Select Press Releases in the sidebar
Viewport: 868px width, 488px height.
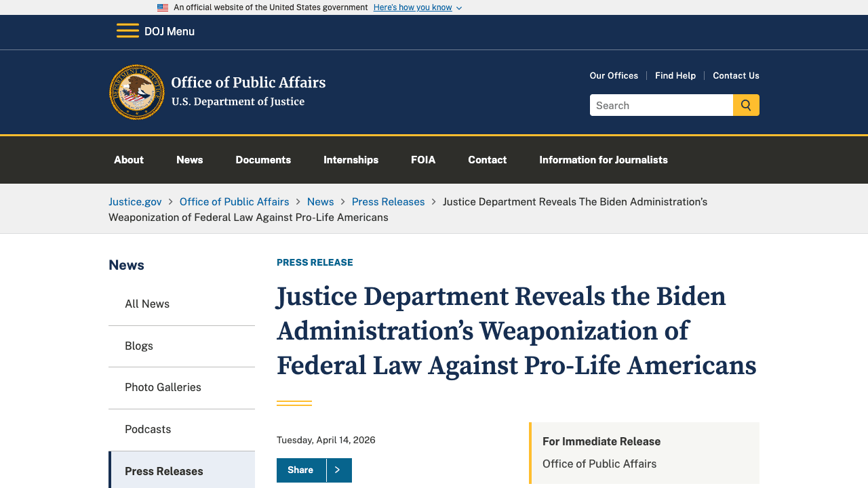pyautogui.click(x=163, y=470)
